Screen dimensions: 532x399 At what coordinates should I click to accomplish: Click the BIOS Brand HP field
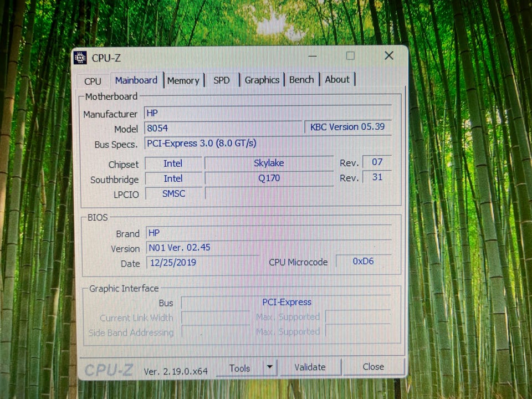point(269,233)
